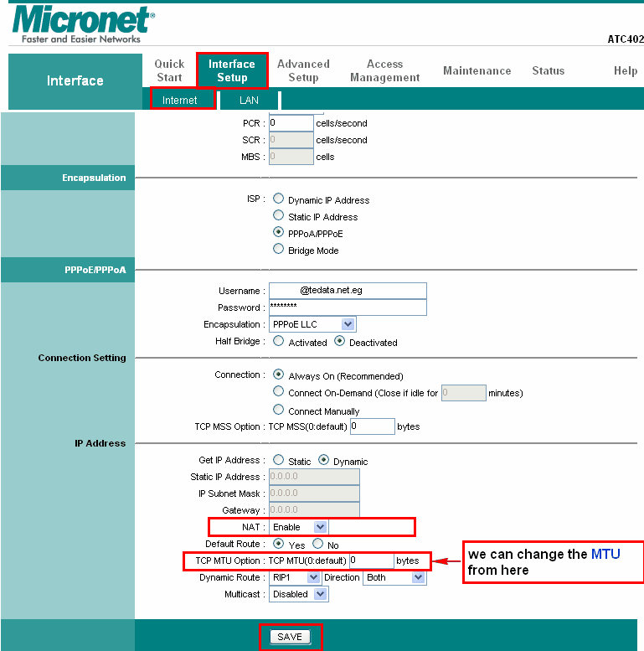Click the idle minutes input field
This screenshot has height=651, width=644.
point(463,393)
